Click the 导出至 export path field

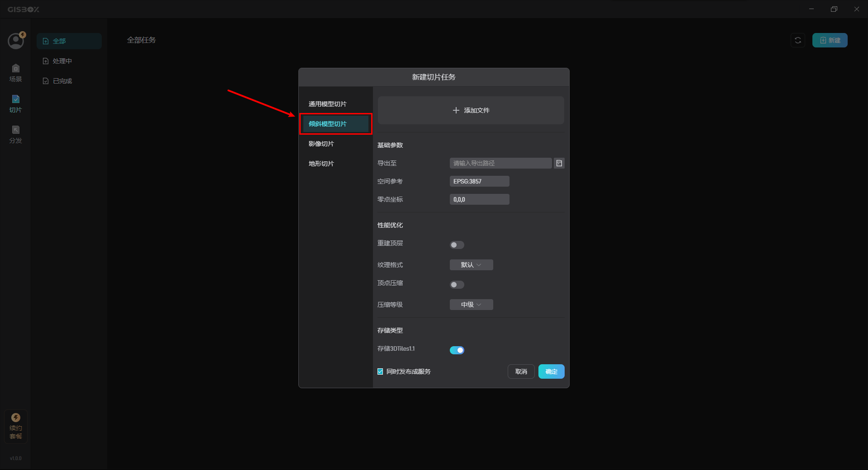(500, 163)
